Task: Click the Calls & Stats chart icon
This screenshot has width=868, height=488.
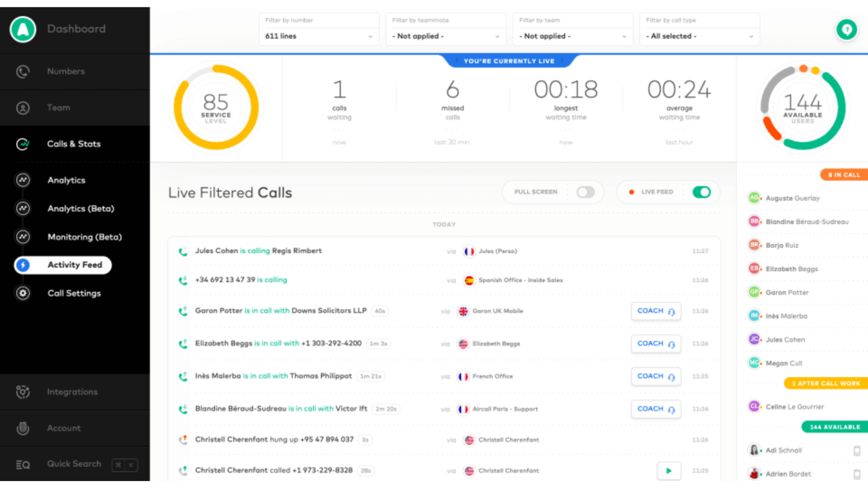Action: 23,144
